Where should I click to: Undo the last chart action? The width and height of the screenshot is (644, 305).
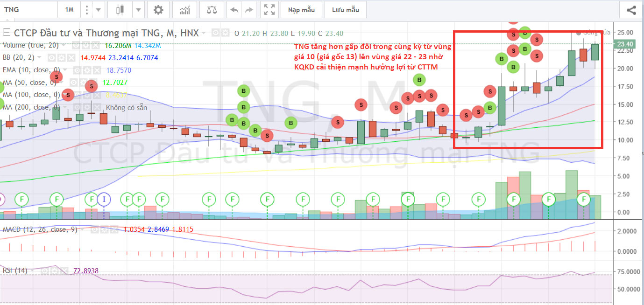[234, 9]
